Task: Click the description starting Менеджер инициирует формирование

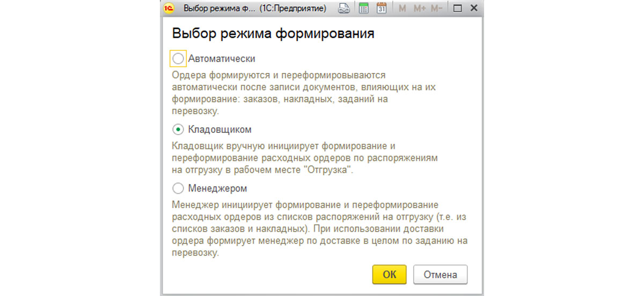Action: pos(319,229)
